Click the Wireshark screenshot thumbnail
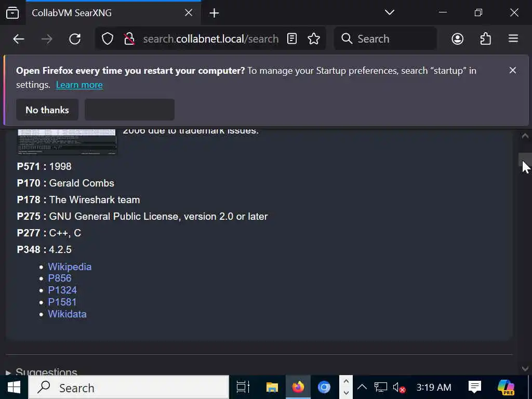 click(x=66, y=142)
